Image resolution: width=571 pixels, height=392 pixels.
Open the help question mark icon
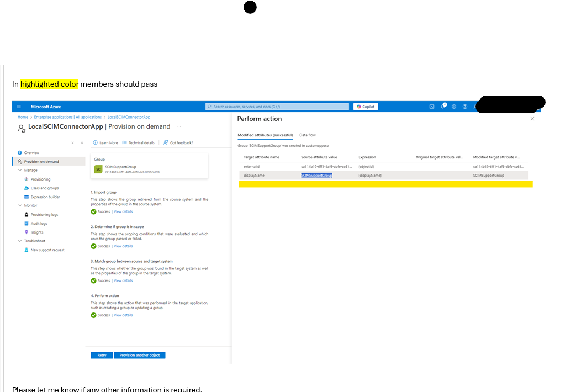[x=464, y=107]
